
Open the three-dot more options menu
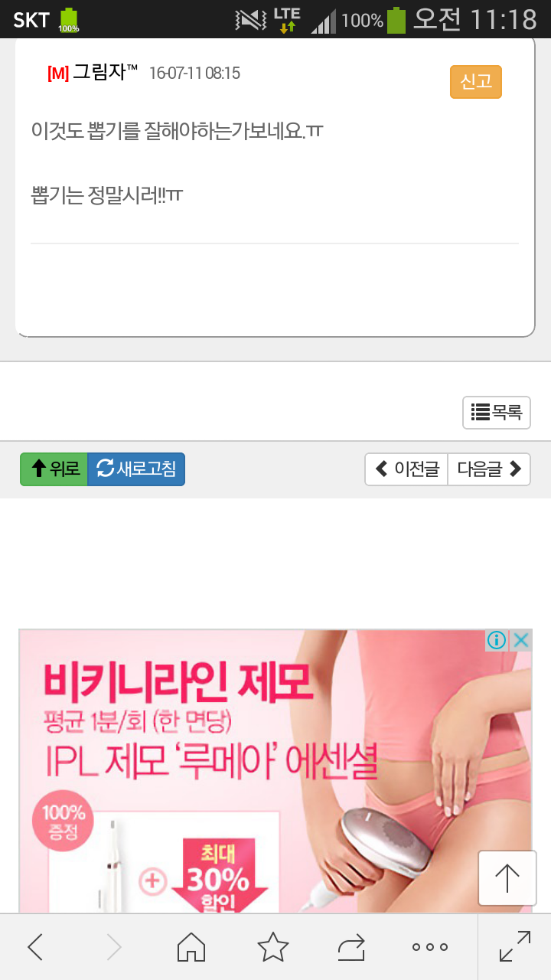point(430,947)
